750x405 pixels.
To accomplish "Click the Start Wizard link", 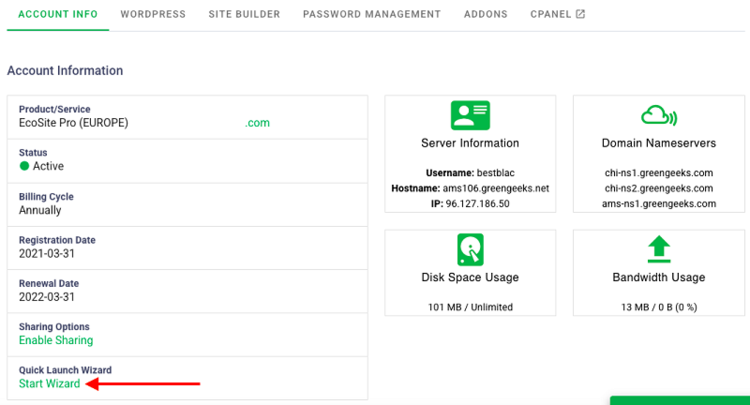I will 49,384.
